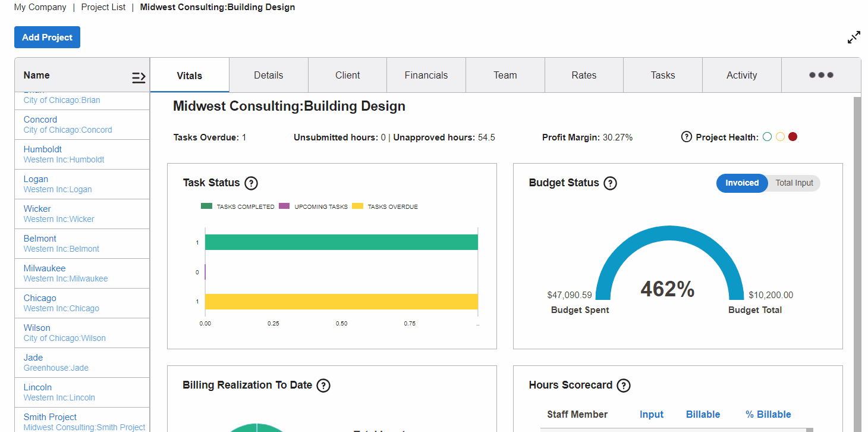
Task: Open the Task Status help tooltip
Action: coord(251,183)
